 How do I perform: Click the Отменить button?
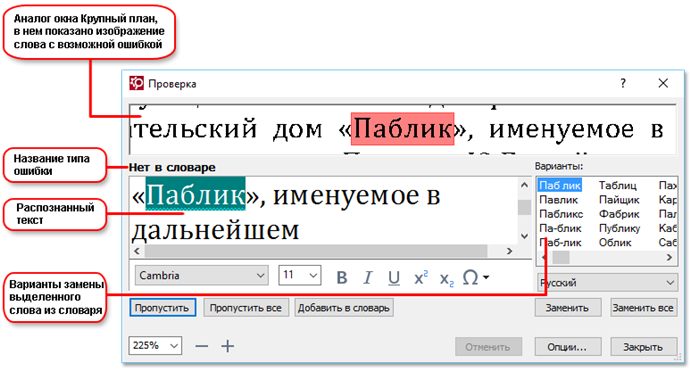point(488,347)
